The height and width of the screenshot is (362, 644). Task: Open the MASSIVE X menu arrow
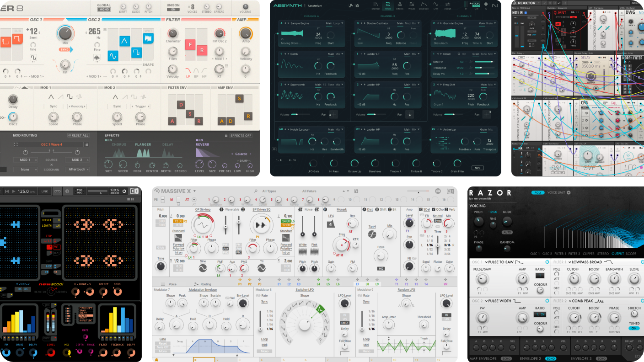point(194,191)
